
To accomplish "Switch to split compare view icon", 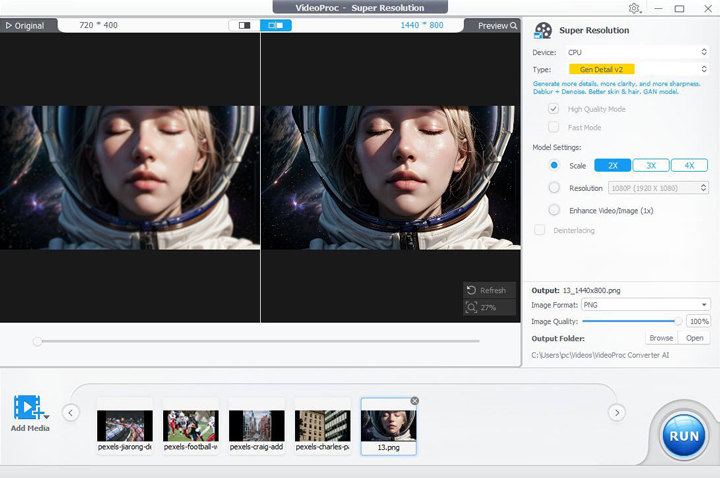I will [243, 25].
